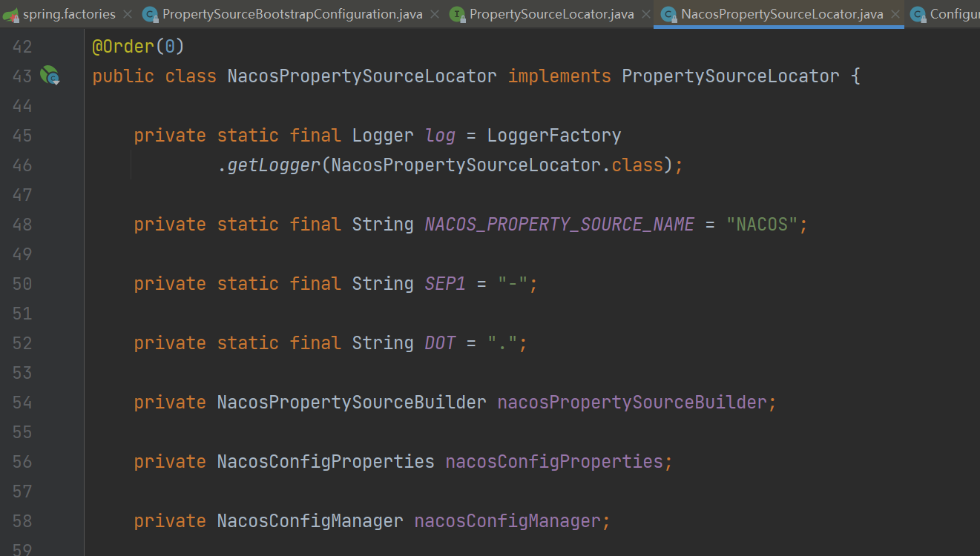Select the PropertySourceLocator.java tab
The image size is (980, 556).
(x=552, y=14)
